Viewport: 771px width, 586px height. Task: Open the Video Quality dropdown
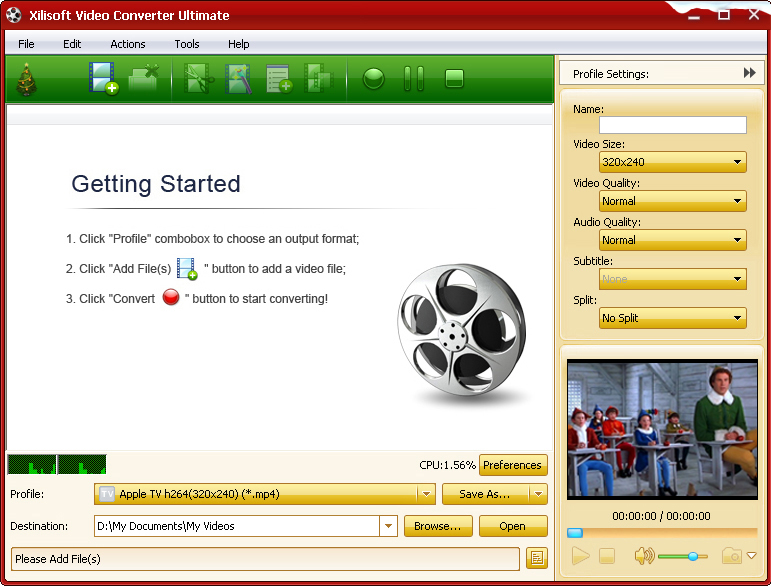tap(673, 201)
